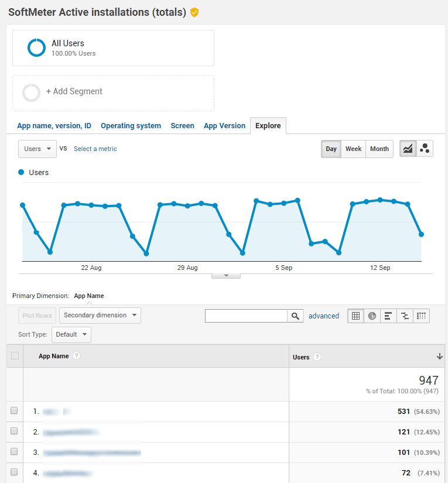The width and height of the screenshot is (448, 483).
Task: Select the Day granularity toggle
Action: pyautogui.click(x=331, y=149)
